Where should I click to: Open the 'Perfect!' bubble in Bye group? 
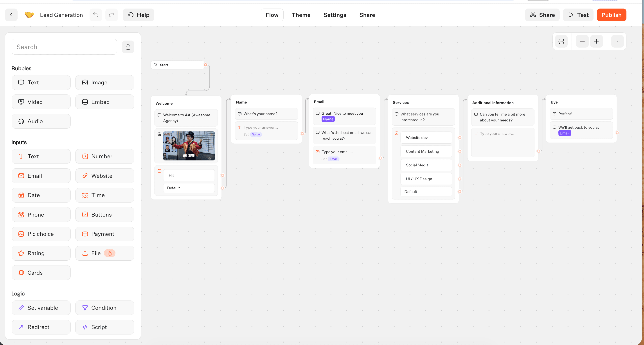click(x=581, y=114)
